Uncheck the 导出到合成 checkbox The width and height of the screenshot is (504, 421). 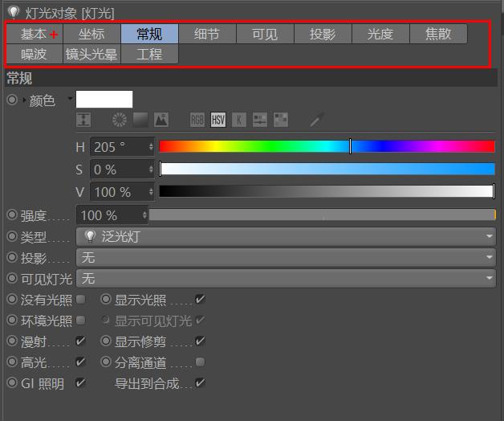coord(200,382)
